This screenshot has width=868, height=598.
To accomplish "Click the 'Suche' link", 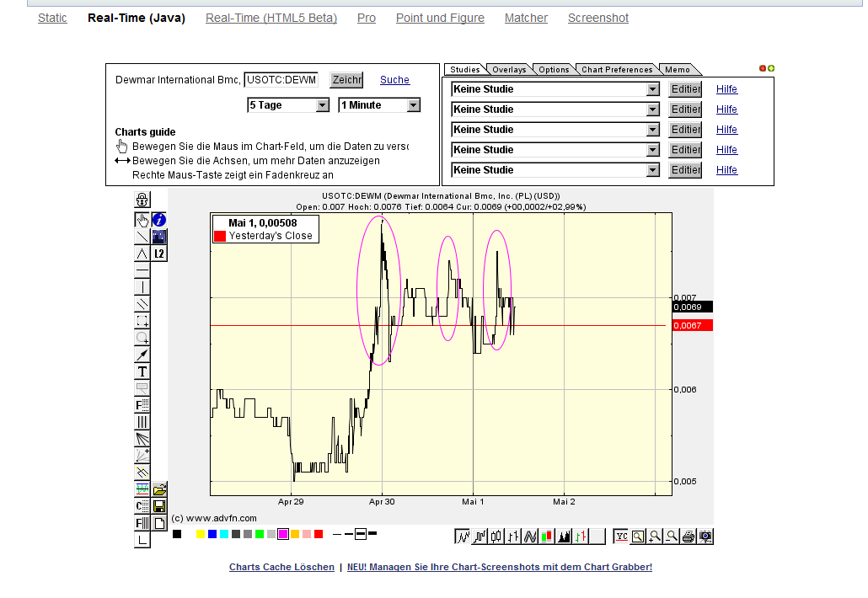I will pos(394,80).
